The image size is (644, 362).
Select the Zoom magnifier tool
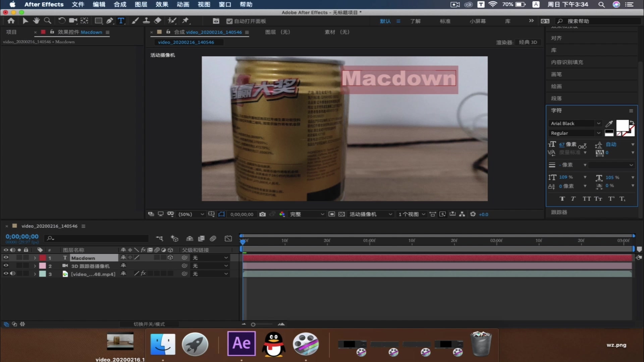click(x=48, y=21)
